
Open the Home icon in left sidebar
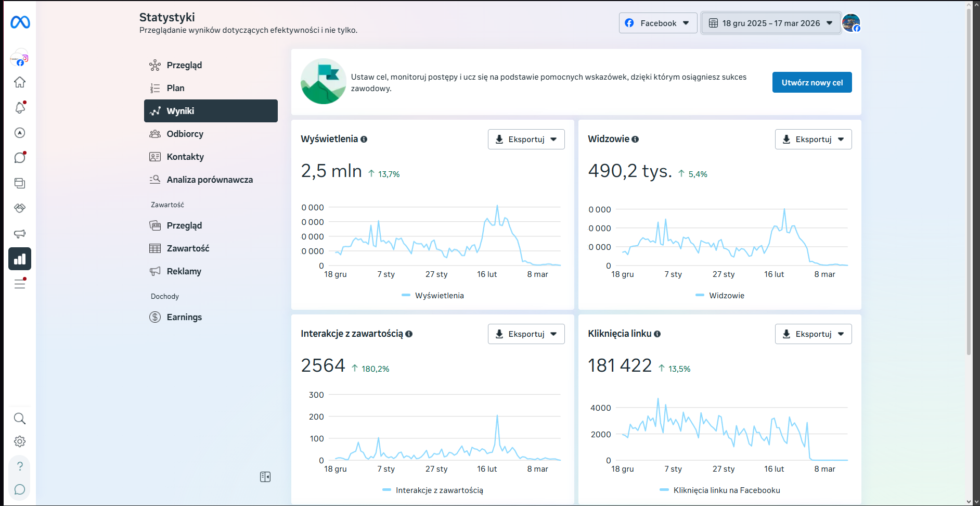pyautogui.click(x=20, y=82)
